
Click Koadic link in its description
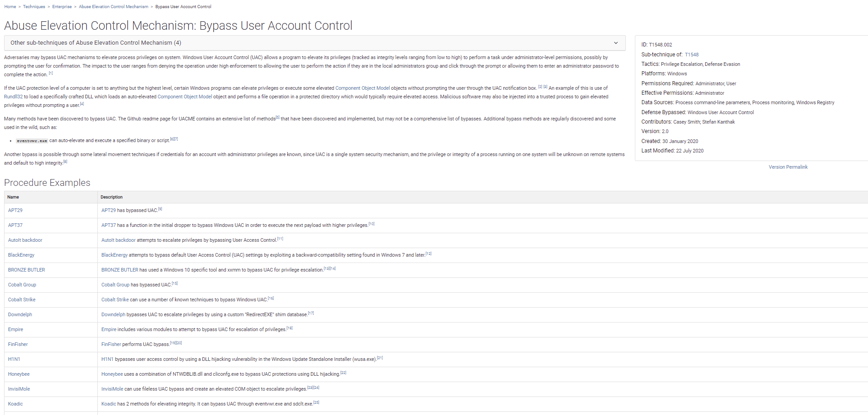click(109, 404)
